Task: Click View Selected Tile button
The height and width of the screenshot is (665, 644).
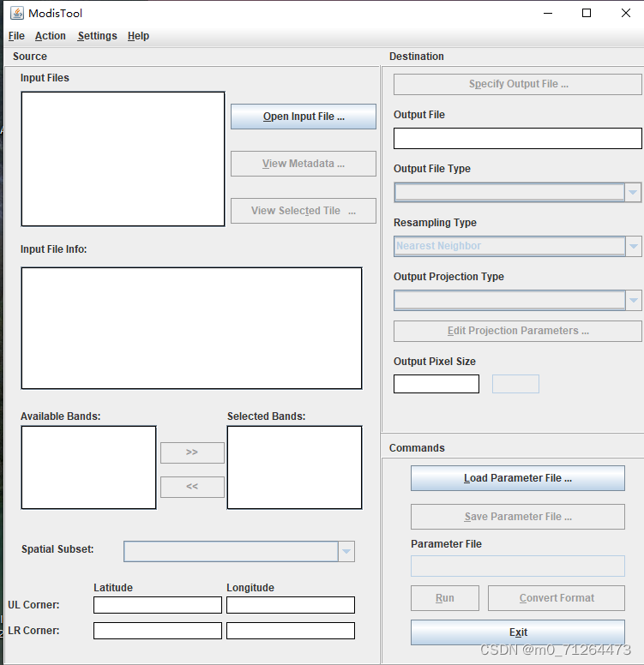Action: coord(304,211)
